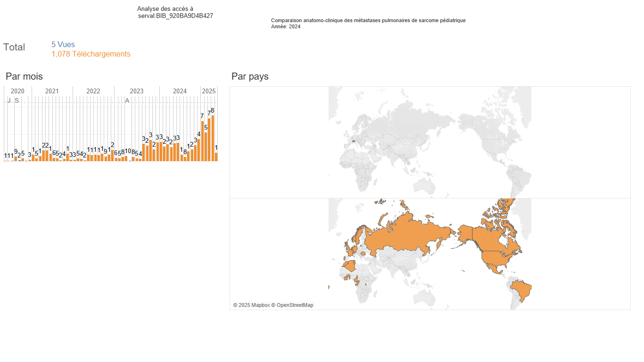Click 'Année: 2024' text
The width and height of the screenshot is (644, 362).
click(x=286, y=26)
